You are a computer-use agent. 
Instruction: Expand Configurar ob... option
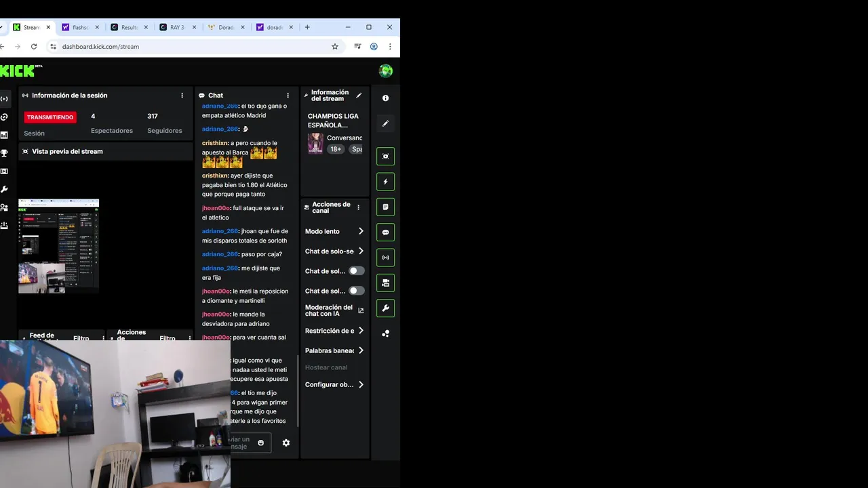tap(334, 384)
